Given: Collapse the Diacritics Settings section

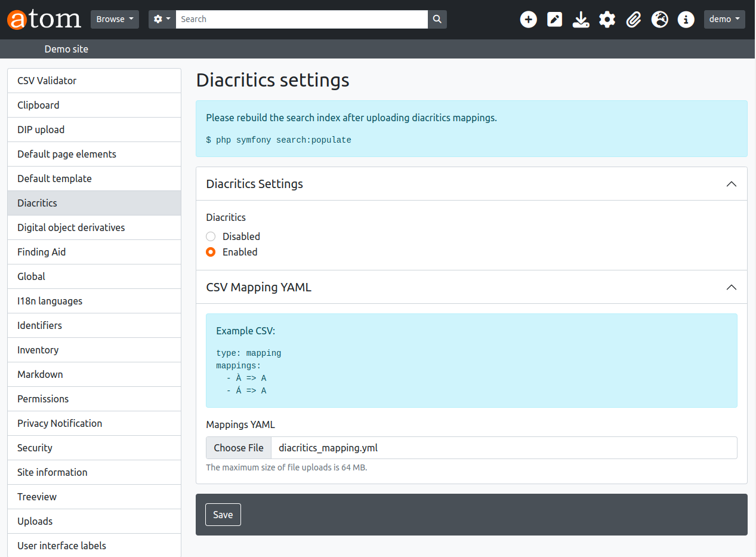Looking at the screenshot, I should click(x=731, y=184).
